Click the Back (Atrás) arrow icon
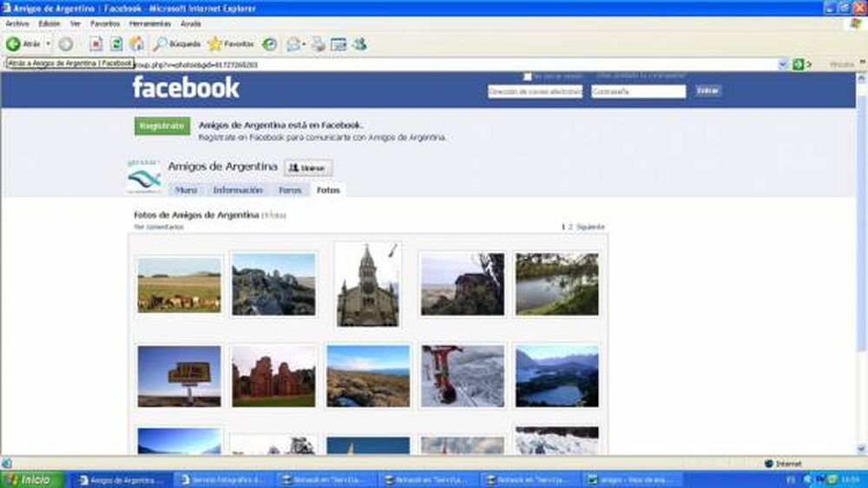 (14, 43)
